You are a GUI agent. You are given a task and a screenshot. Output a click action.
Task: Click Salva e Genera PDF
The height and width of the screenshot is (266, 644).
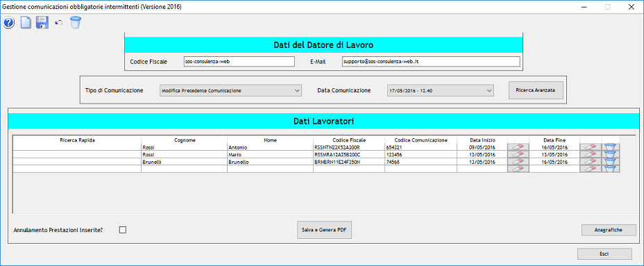coord(325,230)
